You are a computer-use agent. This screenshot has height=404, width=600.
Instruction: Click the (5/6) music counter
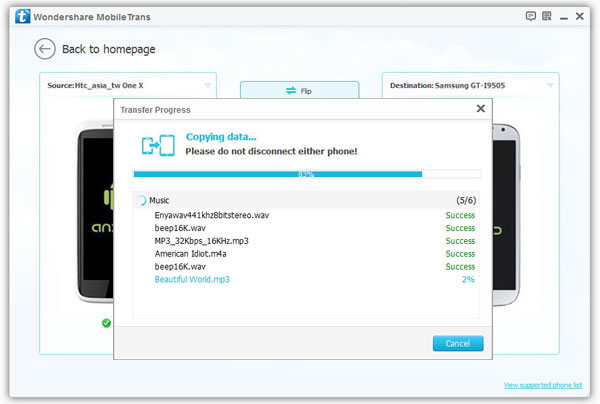(466, 200)
